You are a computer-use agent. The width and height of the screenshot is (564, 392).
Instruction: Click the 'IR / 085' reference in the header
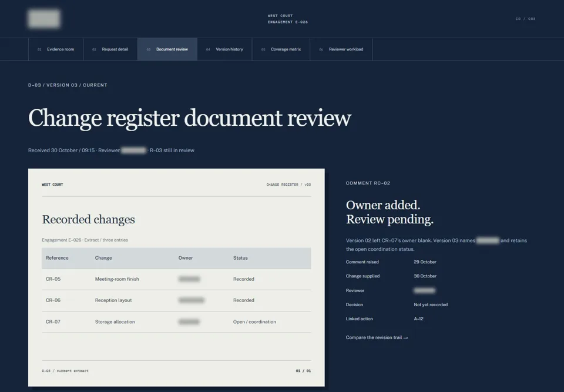(x=525, y=19)
